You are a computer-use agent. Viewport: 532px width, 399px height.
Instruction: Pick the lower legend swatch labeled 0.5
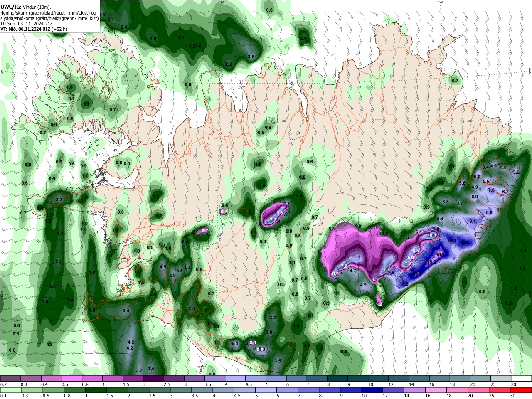[53, 390]
